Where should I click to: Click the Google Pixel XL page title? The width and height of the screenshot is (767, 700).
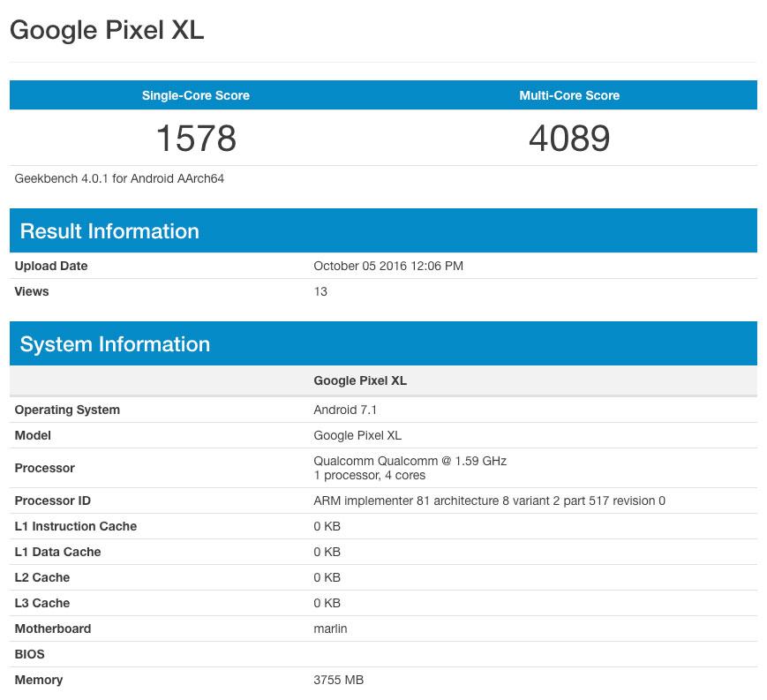coord(107,31)
